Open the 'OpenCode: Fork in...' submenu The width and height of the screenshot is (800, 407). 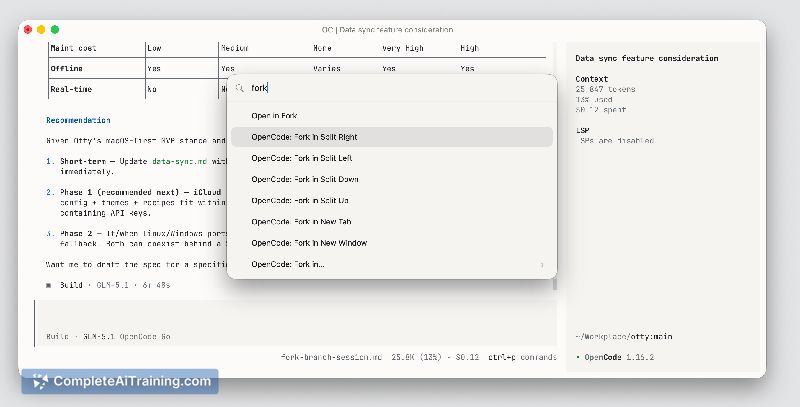tap(391, 264)
